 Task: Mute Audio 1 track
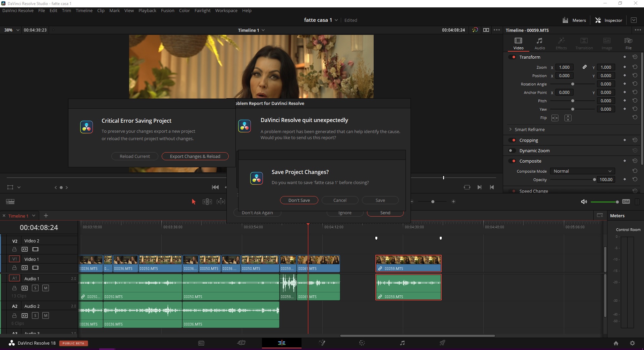(46, 288)
